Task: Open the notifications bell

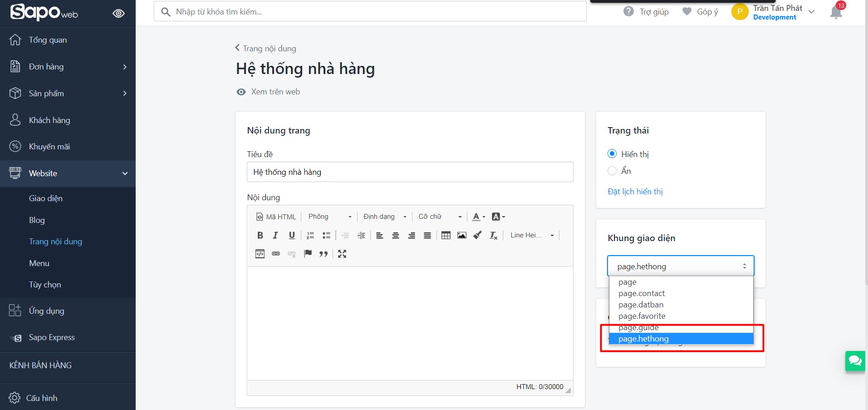Action: pos(836,12)
